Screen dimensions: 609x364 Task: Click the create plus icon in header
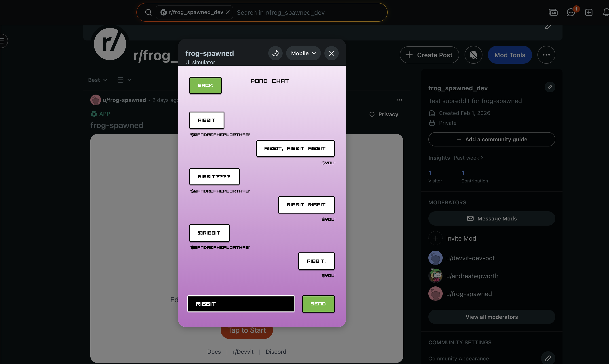pos(589,12)
